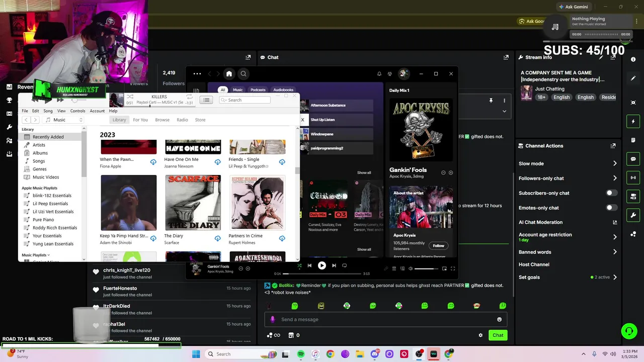Screen dimensions: 644x362
Task: Open Host Channel option
Action: pyautogui.click(x=534, y=264)
